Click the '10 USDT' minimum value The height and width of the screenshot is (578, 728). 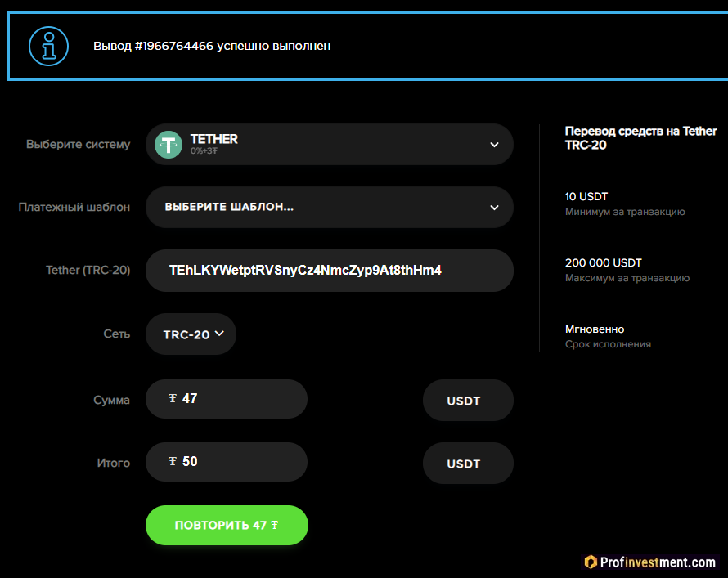(586, 197)
